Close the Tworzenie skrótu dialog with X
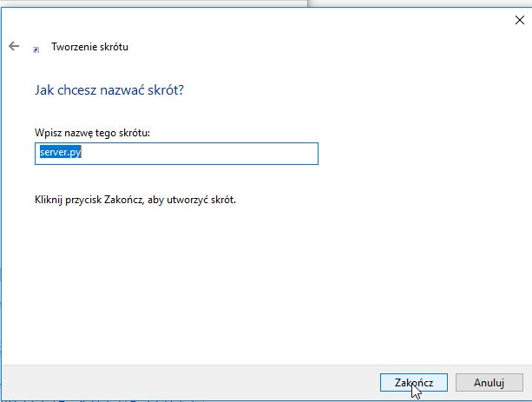 point(520,20)
